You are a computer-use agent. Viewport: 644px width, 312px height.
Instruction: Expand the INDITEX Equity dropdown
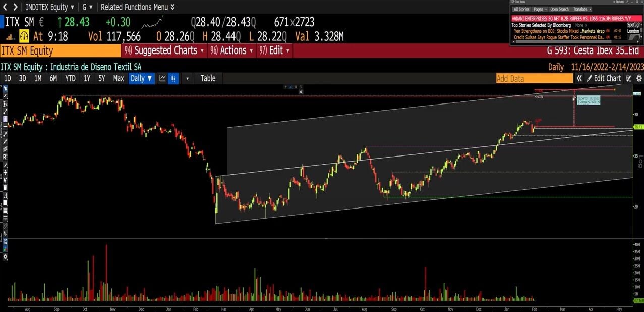pos(50,7)
